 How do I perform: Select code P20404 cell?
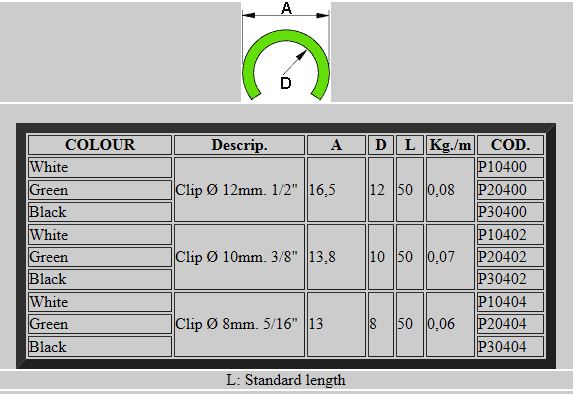pyautogui.click(x=510, y=324)
